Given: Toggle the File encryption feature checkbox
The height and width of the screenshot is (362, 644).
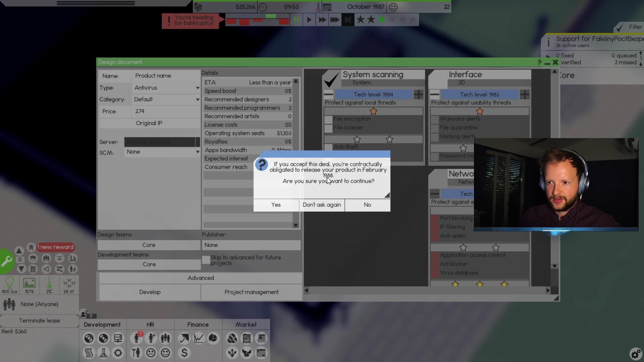Looking at the screenshot, I should click(328, 119).
